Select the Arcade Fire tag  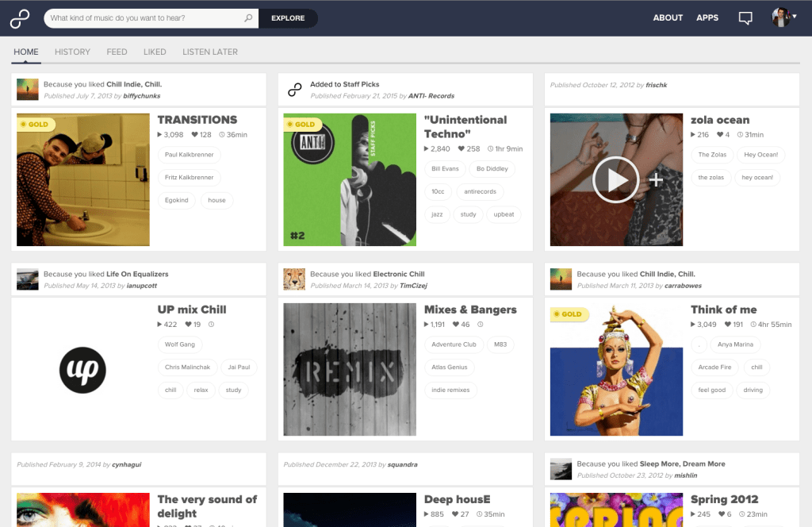click(x=714, y=367)
